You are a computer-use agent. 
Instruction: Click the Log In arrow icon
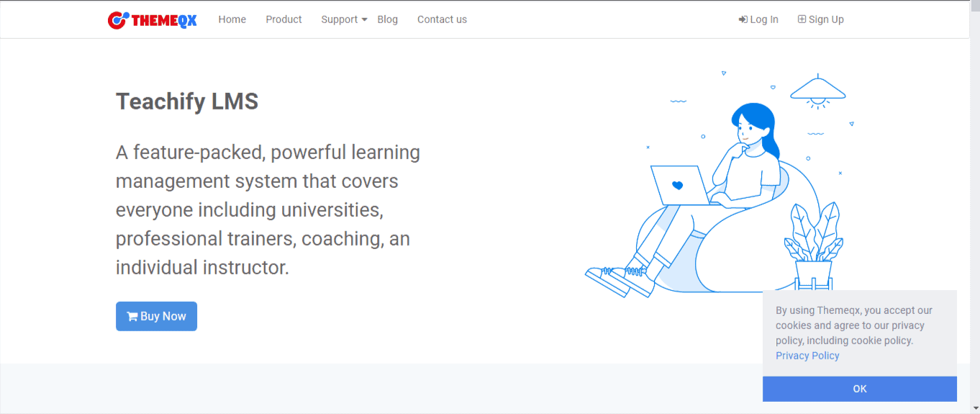pos(743,19)
